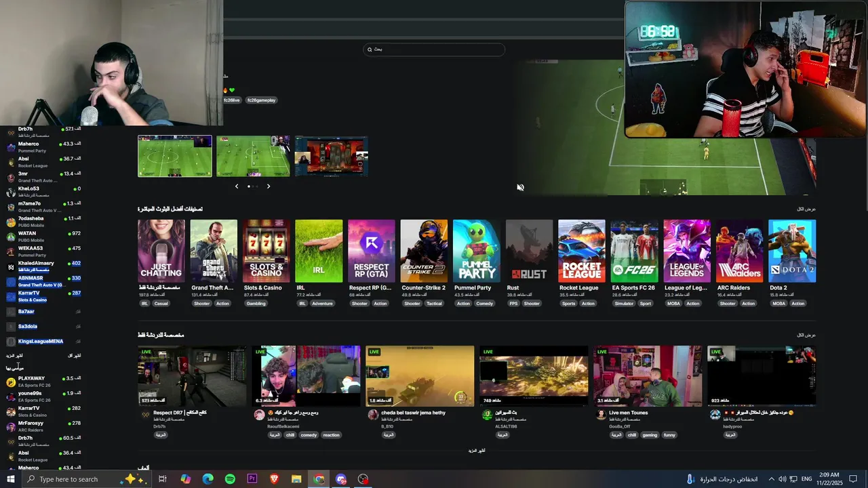Open the Rocket League category

[582, 251]
